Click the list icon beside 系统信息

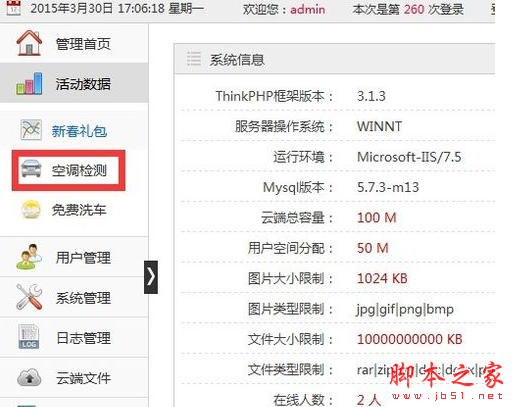click(x=194, y=59)
